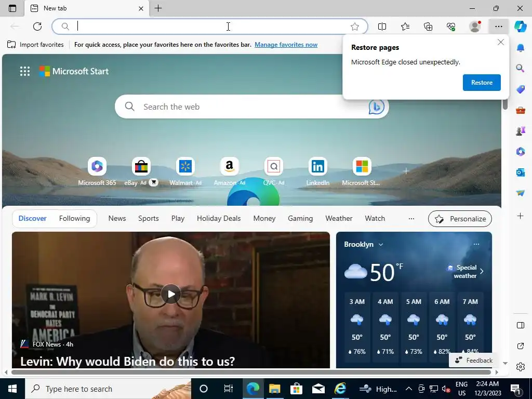Viewport: 532px width, 399px height.
Task: Open the Watch feed tab
Action: [x=375, y=219]
